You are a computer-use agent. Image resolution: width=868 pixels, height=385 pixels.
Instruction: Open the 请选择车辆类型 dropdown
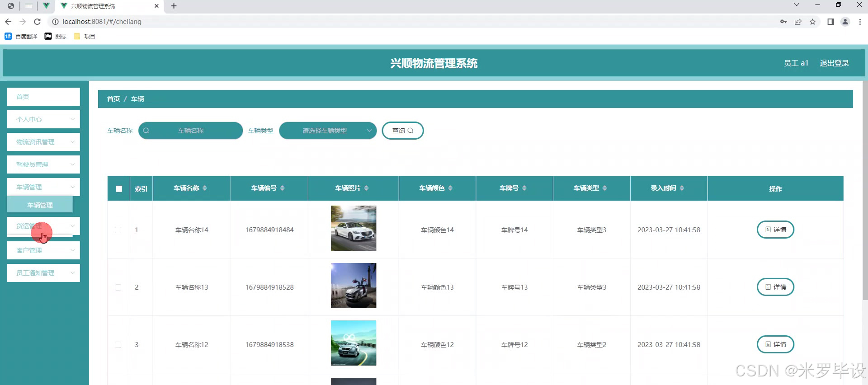[328, 131]
